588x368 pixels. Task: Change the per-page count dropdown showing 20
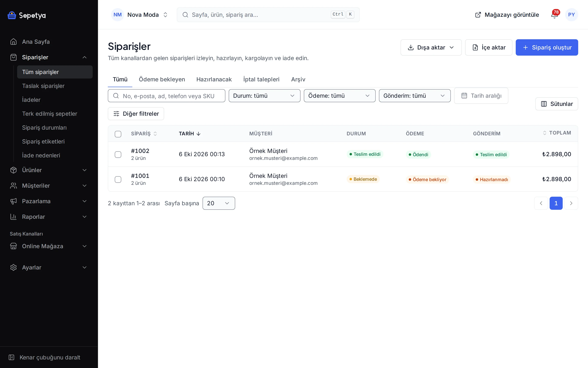click(x=219, y=203)
